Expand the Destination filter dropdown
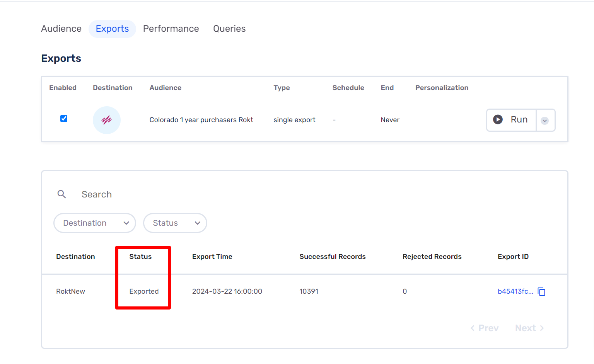Image resolution: width=594 pixels, height=364 pixels. (x=95, y=223)
